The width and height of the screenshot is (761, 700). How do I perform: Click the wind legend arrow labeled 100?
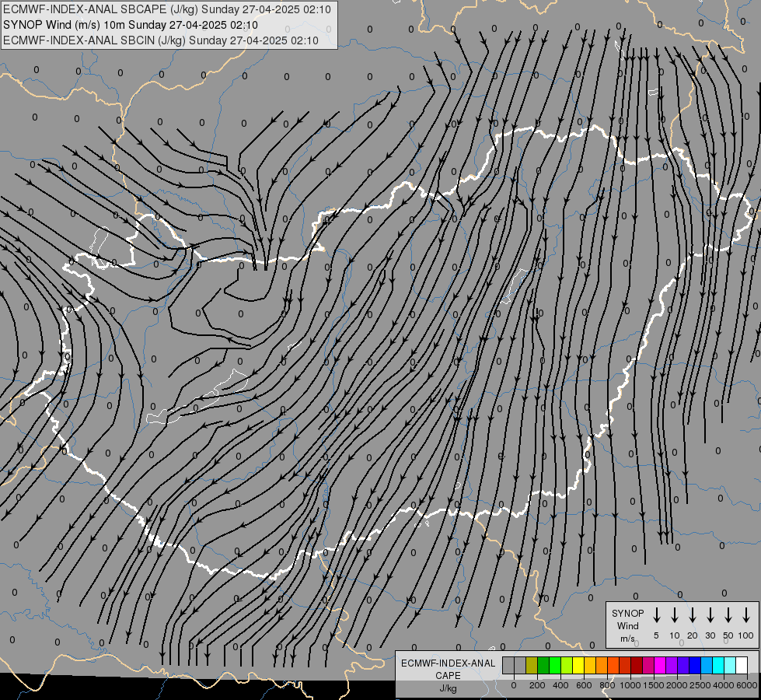click(x=746, y=614)
